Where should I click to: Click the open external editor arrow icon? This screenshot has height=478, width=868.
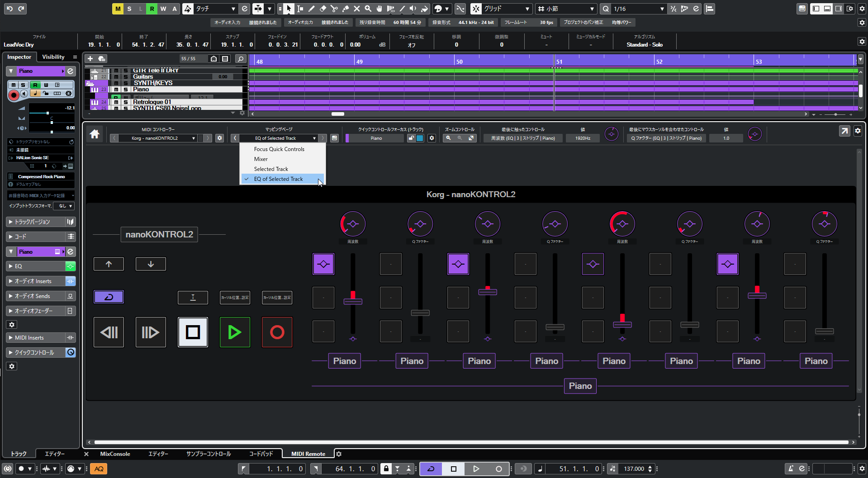[844, 131]
